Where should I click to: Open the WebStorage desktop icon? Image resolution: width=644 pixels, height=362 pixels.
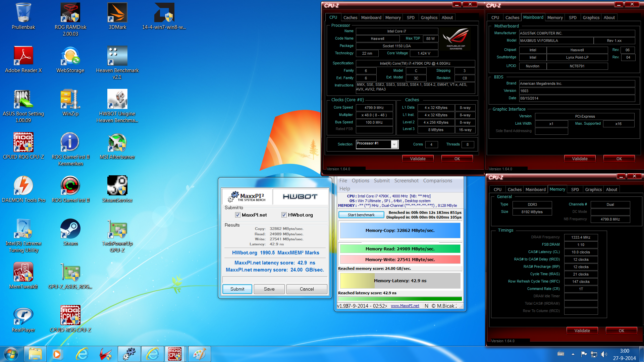coord(70,59)
